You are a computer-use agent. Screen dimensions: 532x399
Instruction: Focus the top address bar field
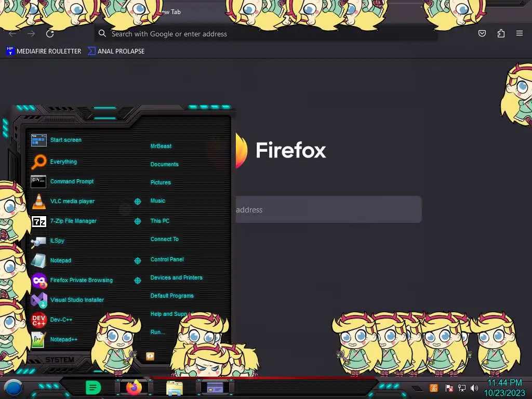[265, 34]
